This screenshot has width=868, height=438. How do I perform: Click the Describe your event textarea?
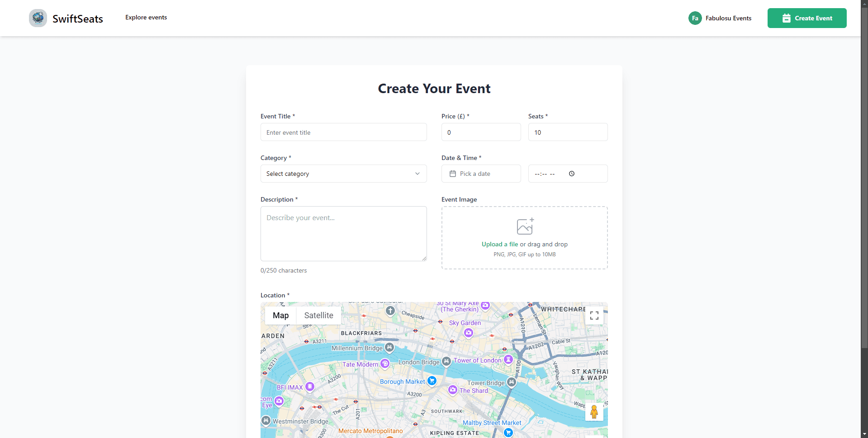(x=343, y=234)
